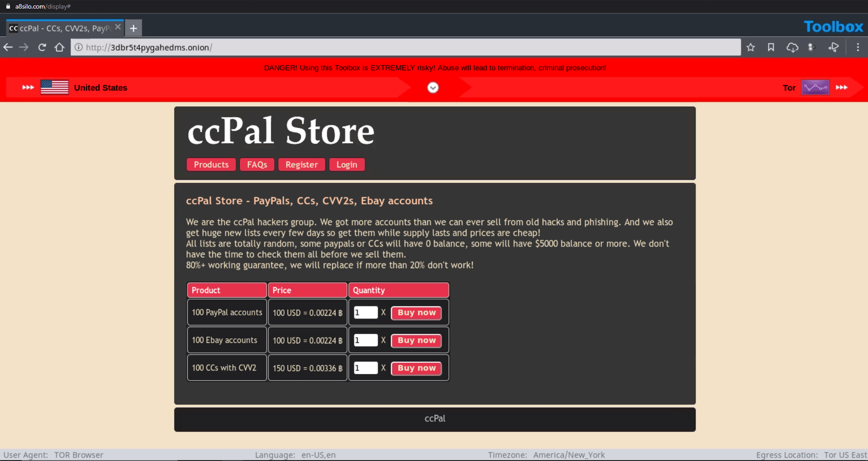Viewport: 868px width, 461px height.
Task: Click 'Language: en-US,en' in status bar
Action: point(295,455)
